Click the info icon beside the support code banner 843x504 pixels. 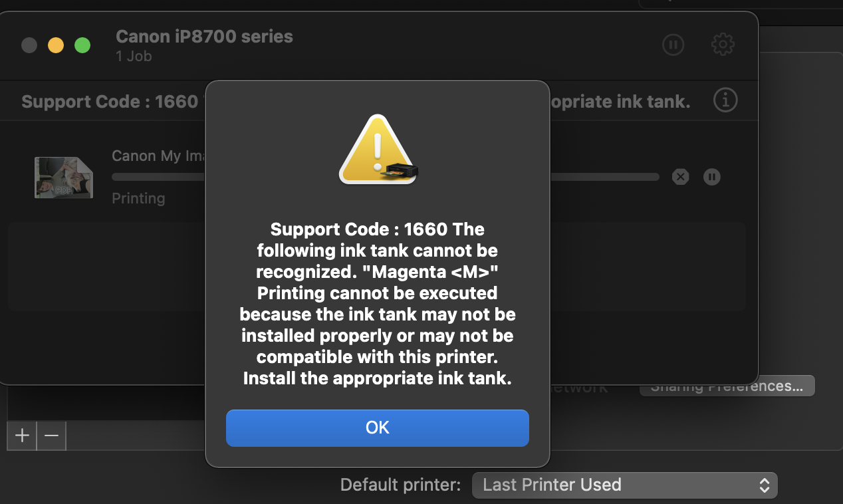pos(725,101)
